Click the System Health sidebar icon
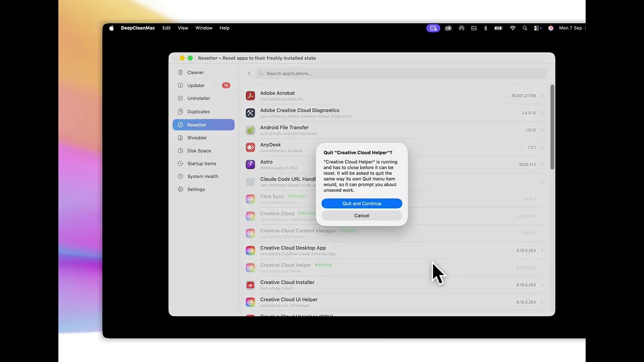Screen dimensions: 644x362 (181, 176)
